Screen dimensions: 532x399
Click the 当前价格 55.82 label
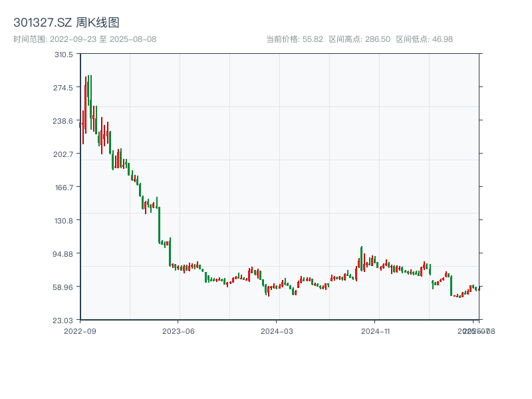(x=295, y=39)
